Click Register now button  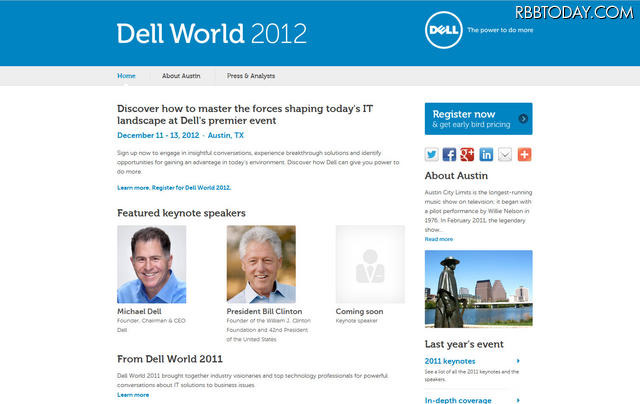478,119
